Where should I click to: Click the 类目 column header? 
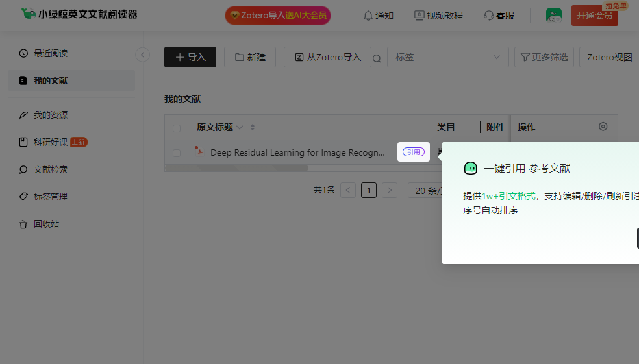[x=446, y=127]
